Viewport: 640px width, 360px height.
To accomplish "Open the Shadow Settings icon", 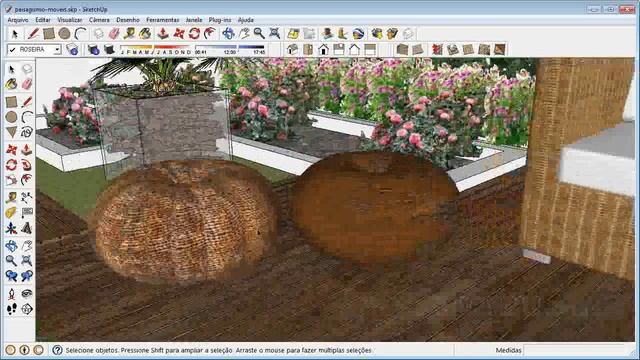I will 93,50.
